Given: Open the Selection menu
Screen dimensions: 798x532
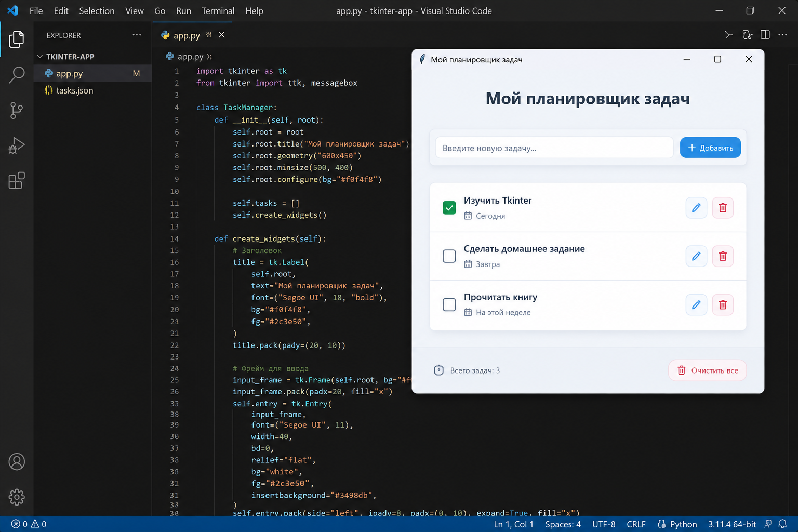Looking at the screenshot, I should pos(97,11).
